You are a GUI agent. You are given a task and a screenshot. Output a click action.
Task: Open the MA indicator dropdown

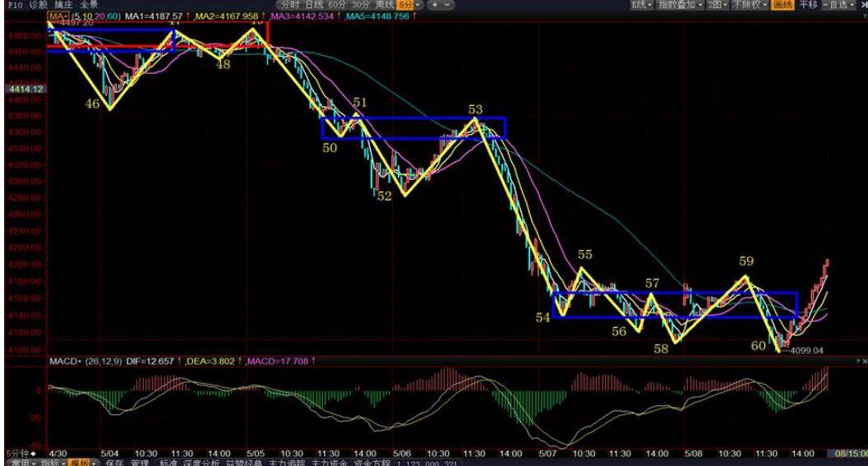click(x=58, y=16)
